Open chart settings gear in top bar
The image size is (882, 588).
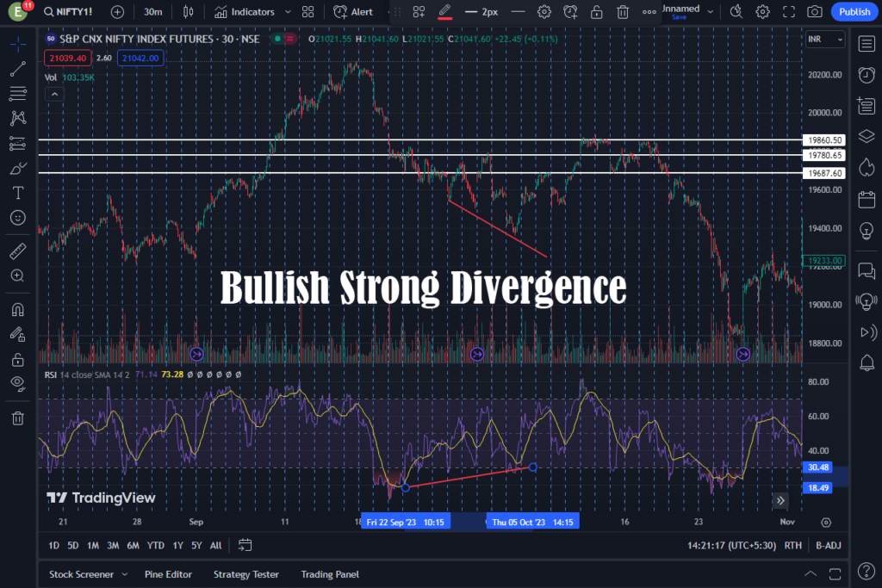click(763, 12)
